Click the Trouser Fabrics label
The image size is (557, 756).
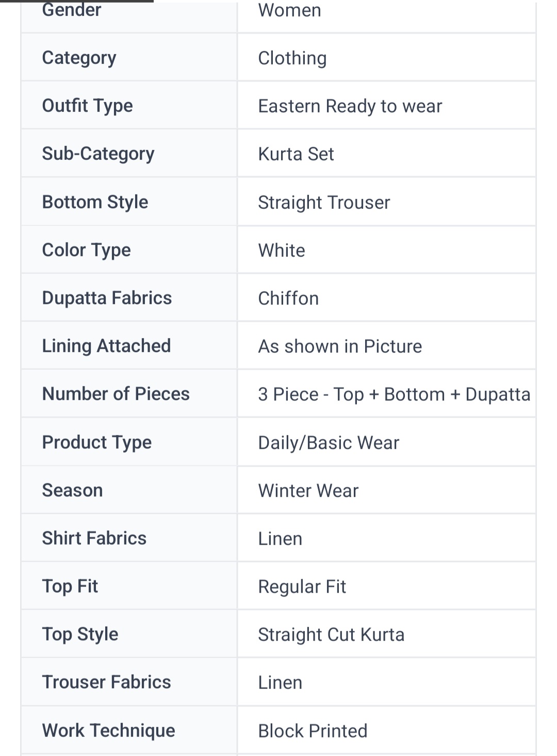[x=106, y=682]
